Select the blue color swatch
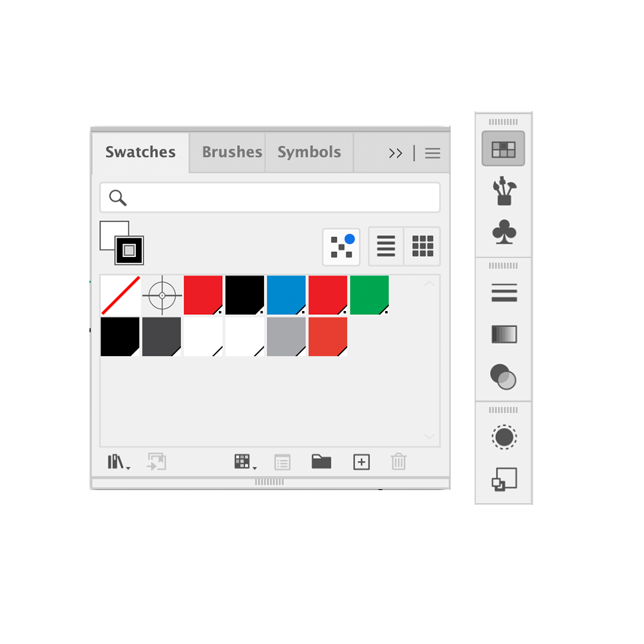This screenshot has width=644, height=644. tap(287, 295)
